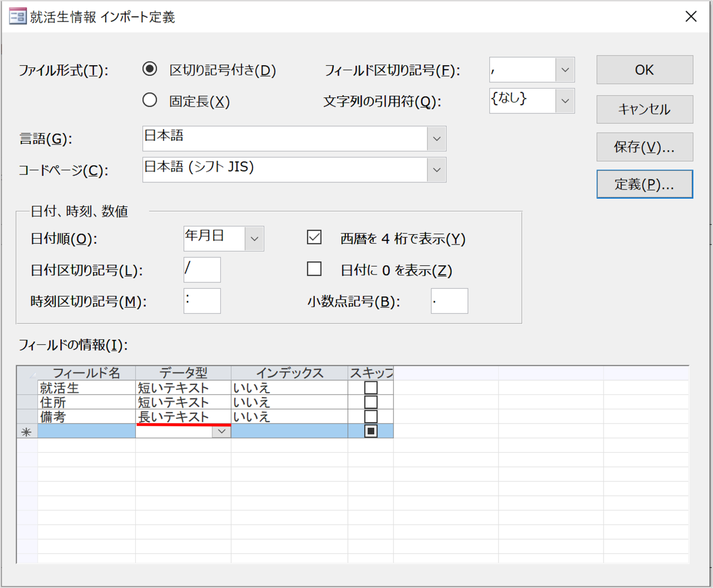The height and width of the screenshot is (588, 713).
Task: Click the row selector for the 備考 row
Action: coord(27,416)
